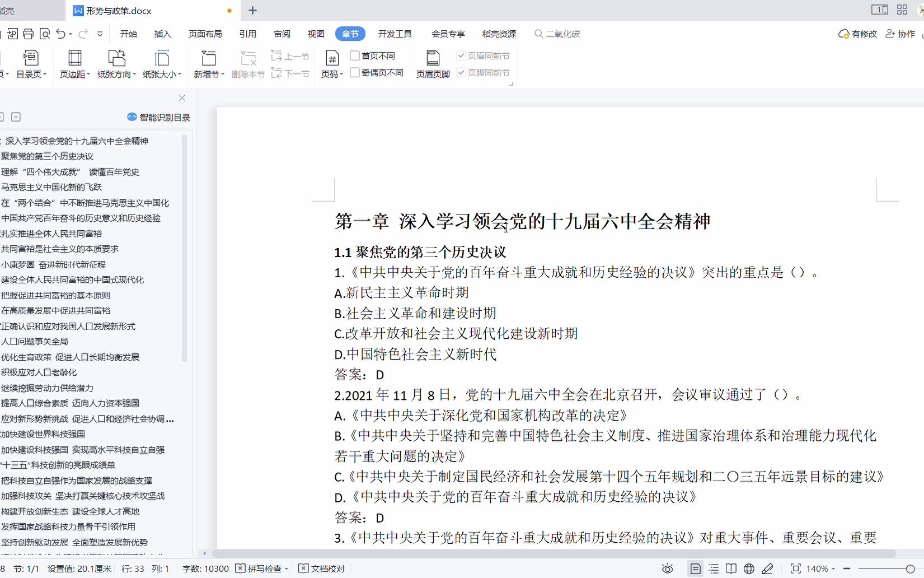Click the navigation pane vertical scrollbar
This screenshot has height=578, width=924.
184,248
